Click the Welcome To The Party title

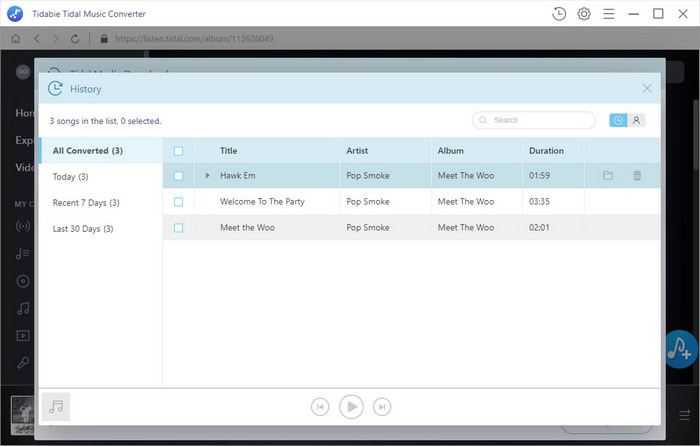click(262, 202)
